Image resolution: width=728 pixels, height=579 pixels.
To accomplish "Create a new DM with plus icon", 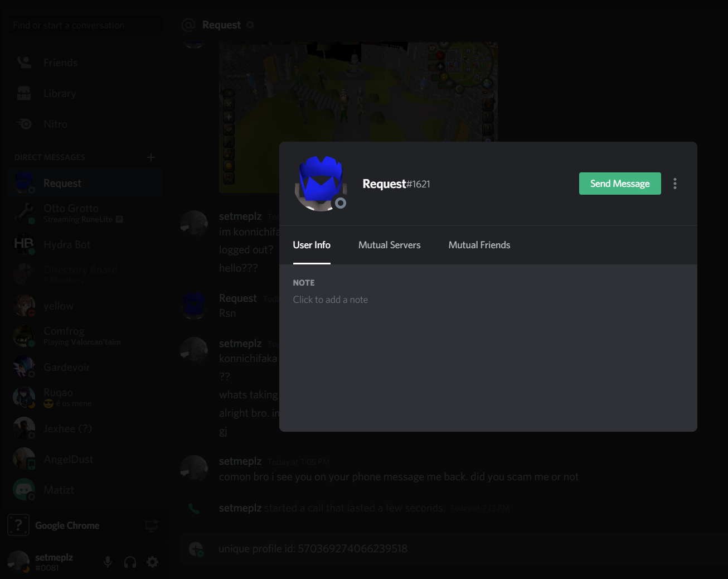I will (x=151, y=157).
